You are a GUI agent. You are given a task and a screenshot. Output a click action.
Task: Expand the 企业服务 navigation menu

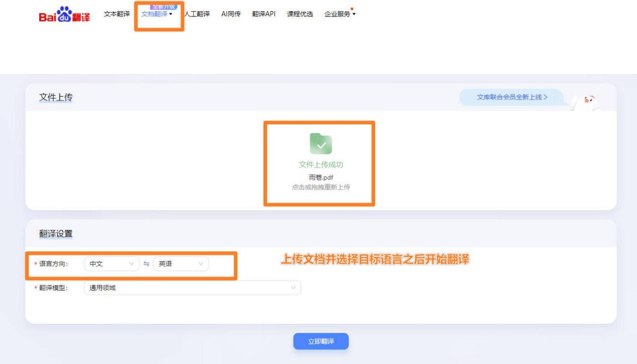339,14
